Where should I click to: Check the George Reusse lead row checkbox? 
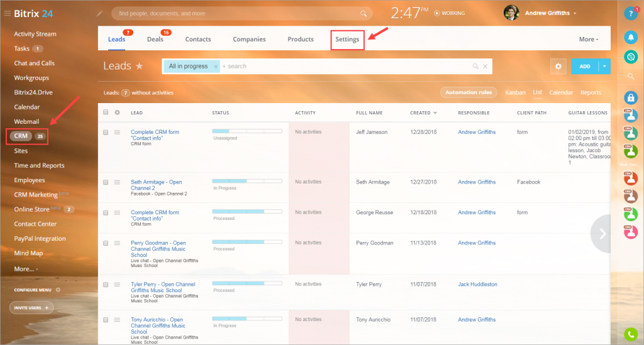tap(106, 212)
